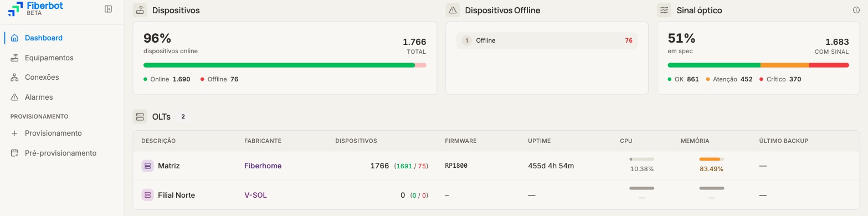Screen dimensions: 868x216
Task: Click the MEMÓRIA column header
Action: 695,141
